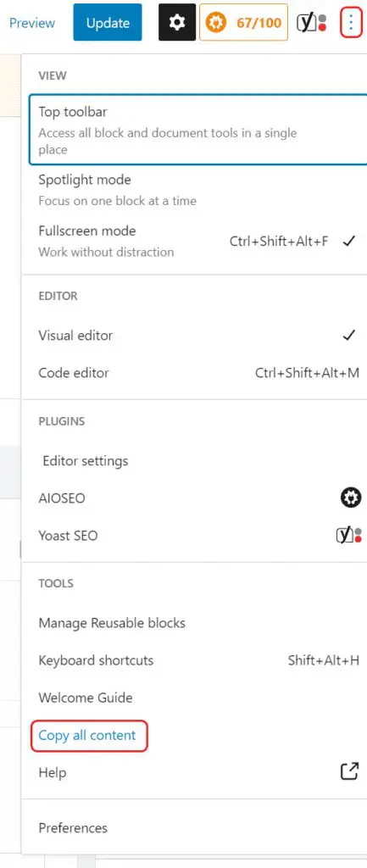Open Manage Reusable blocks
Image resolution: width=367 pixels, height=868 pixels.
195,623
